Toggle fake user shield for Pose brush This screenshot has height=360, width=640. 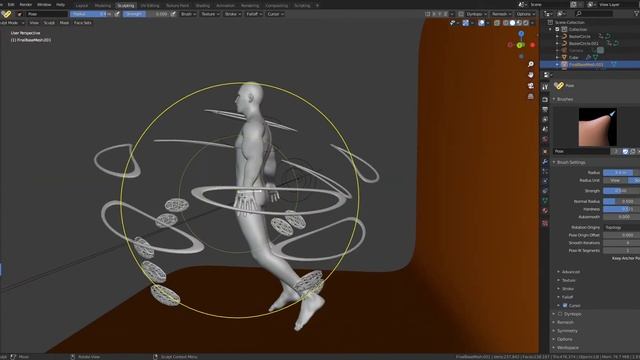(x=625, y=151)
